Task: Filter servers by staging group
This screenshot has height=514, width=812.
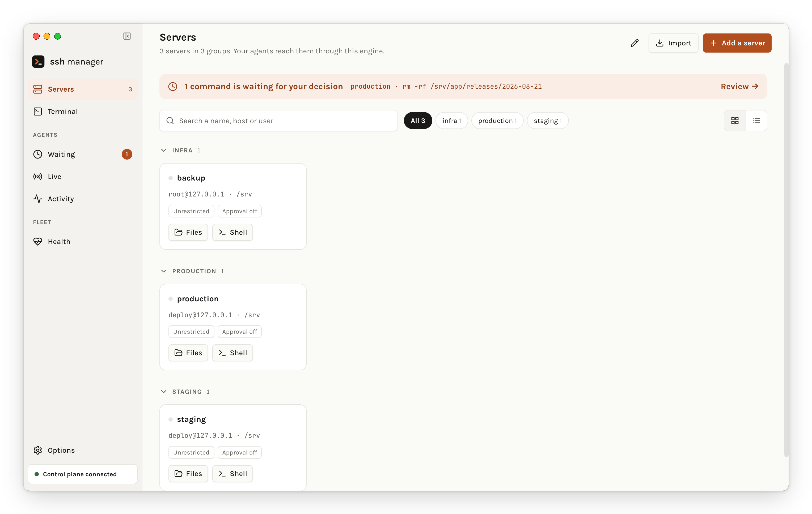Action: pos(548,121)
